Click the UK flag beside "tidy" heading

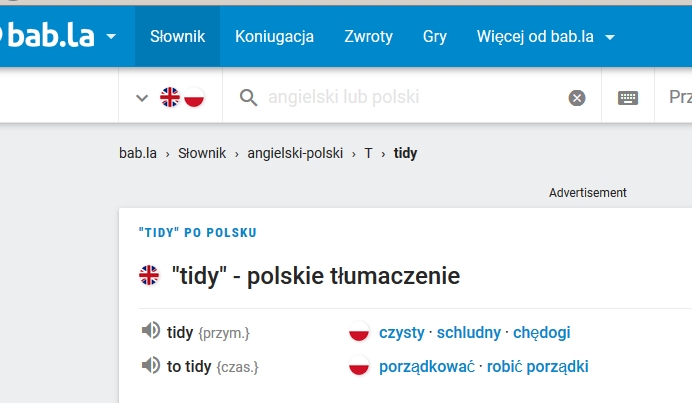tap(149, 276)
